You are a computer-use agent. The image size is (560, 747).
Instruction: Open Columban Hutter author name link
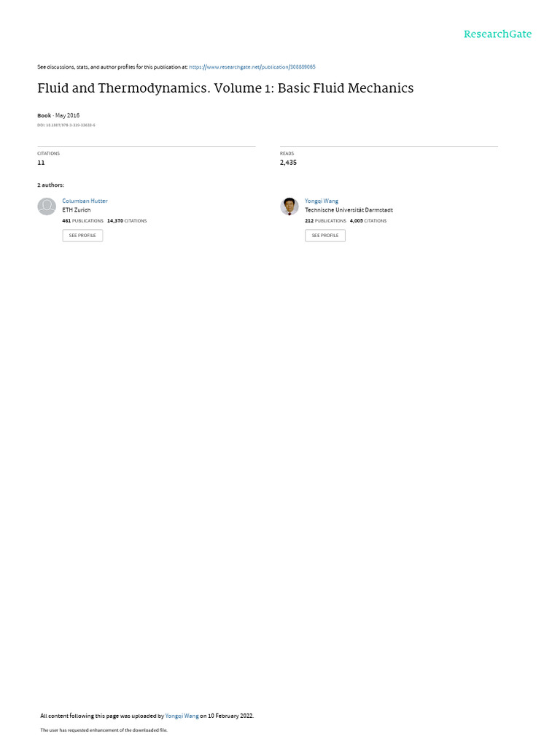pyautogui.click(x=85, y=201)
